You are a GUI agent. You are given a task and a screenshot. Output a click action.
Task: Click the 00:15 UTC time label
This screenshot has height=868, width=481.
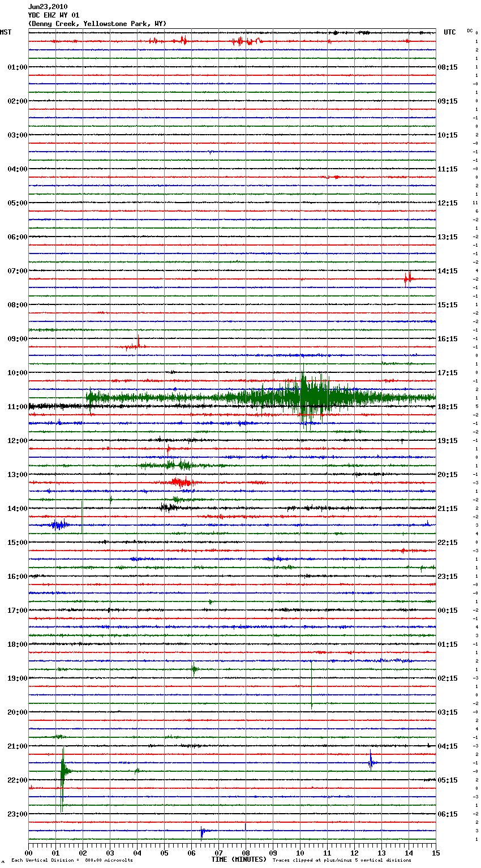448,611
